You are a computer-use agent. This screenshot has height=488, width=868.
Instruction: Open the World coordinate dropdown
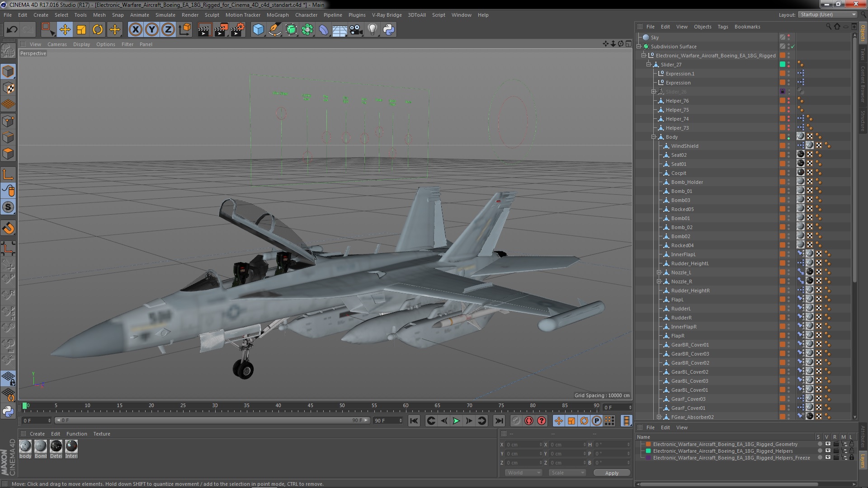pos(523,473)
